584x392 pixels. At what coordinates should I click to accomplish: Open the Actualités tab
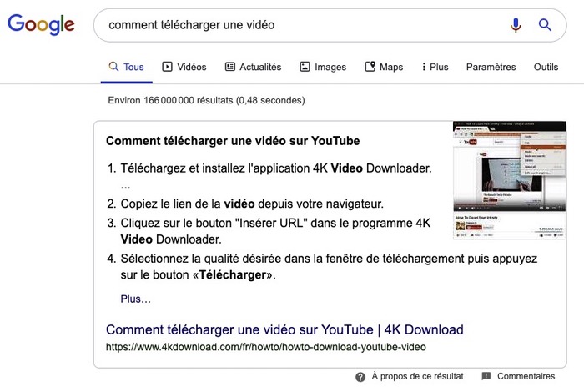pos(253,67)
